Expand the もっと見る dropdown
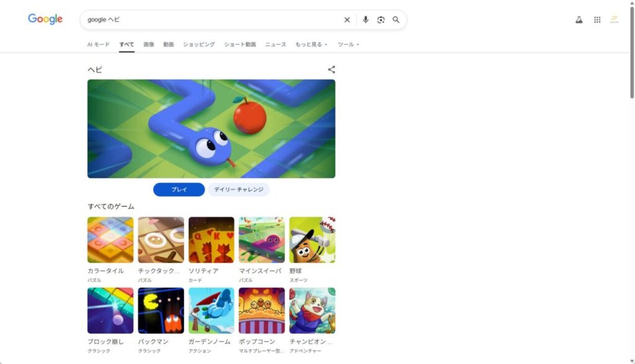635x364 pixels. point(311,45)
